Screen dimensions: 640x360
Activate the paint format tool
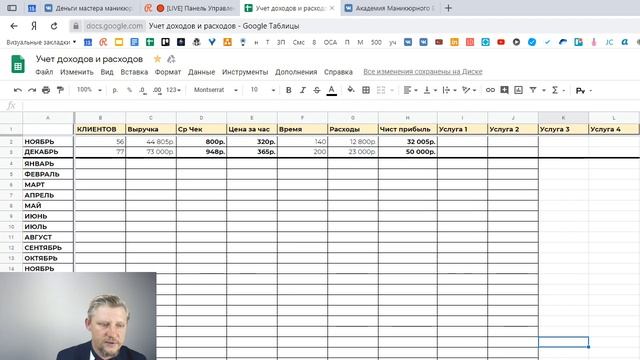click(x=60, y=90)
